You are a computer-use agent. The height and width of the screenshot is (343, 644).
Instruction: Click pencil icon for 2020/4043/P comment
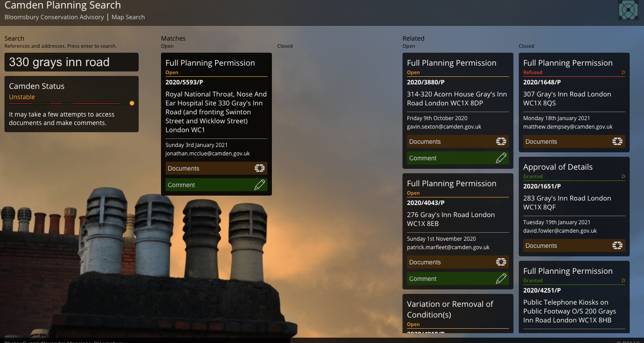click(501, 279)
